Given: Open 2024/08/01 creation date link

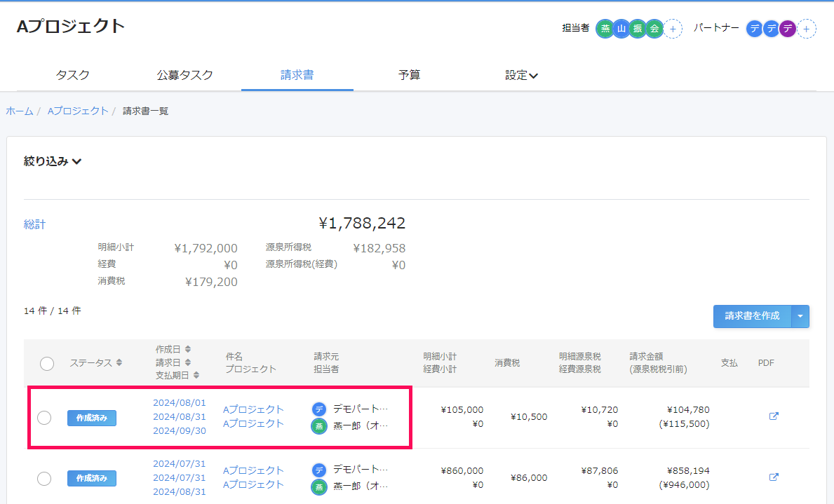Looking at the screenshot, I should [180, 403].
